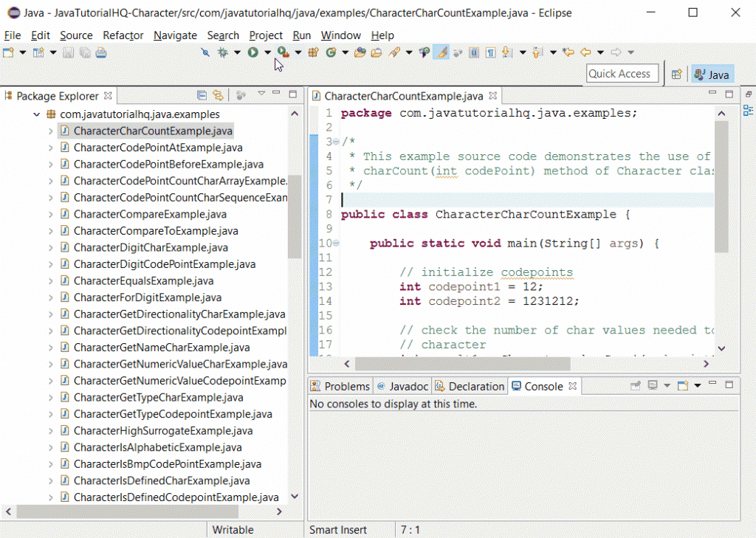Click the Package Explorer vertical scrollbar thumb
This screenshot has height=538, width=756.
(x=295, y=217)
